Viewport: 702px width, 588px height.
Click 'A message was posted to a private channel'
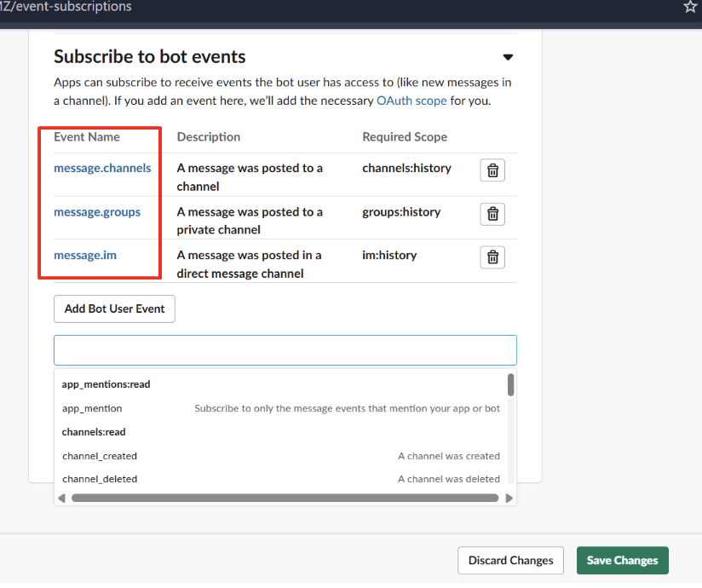[x=250, y=221]
